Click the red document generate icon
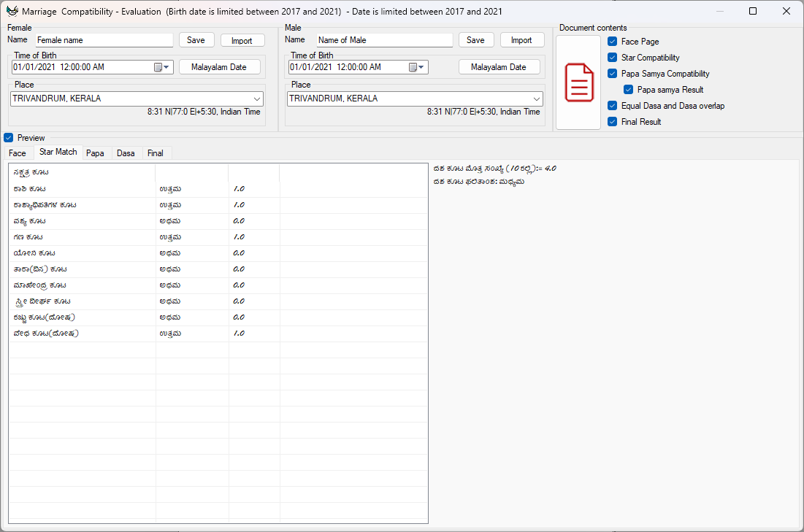The height and width of the screenshot is (532, 804). (x=579, y=82)
